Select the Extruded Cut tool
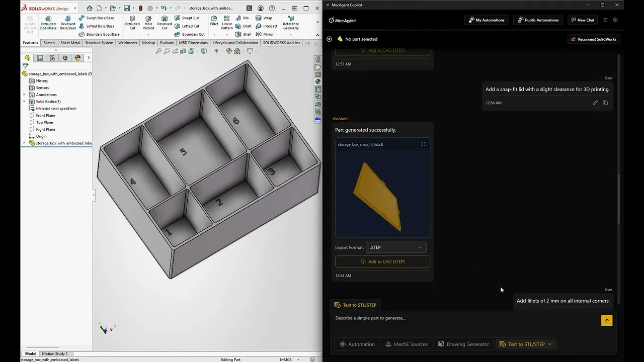This screenshot has height=362, width=644. click(132, 23)
